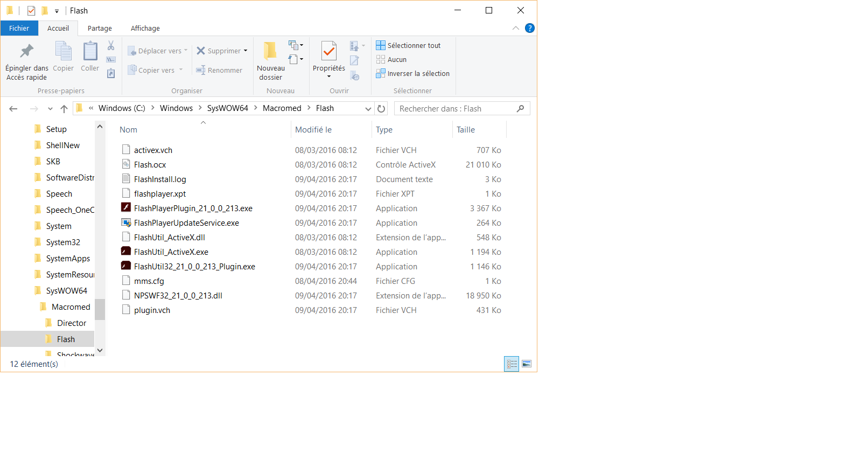Select Macromed folder in navigation tree

pyautogui.click(x=71, y=307)
